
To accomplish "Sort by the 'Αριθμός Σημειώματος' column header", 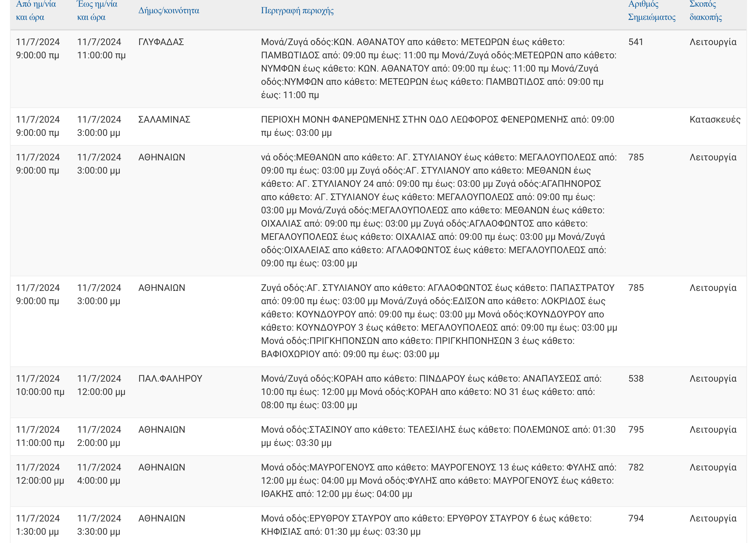I will [652, 11].
